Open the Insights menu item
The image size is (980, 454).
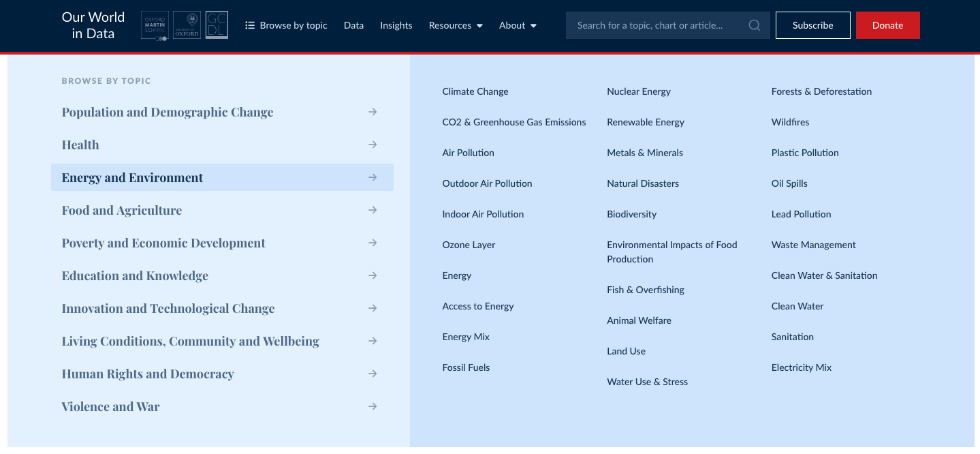[396, 25]
